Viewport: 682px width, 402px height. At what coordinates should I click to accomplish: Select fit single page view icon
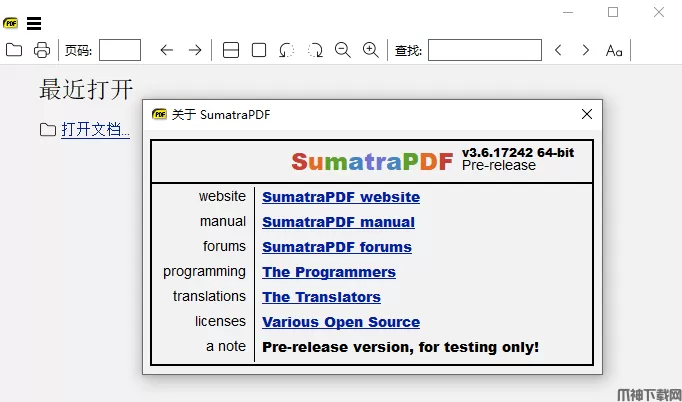pos(259,50)
